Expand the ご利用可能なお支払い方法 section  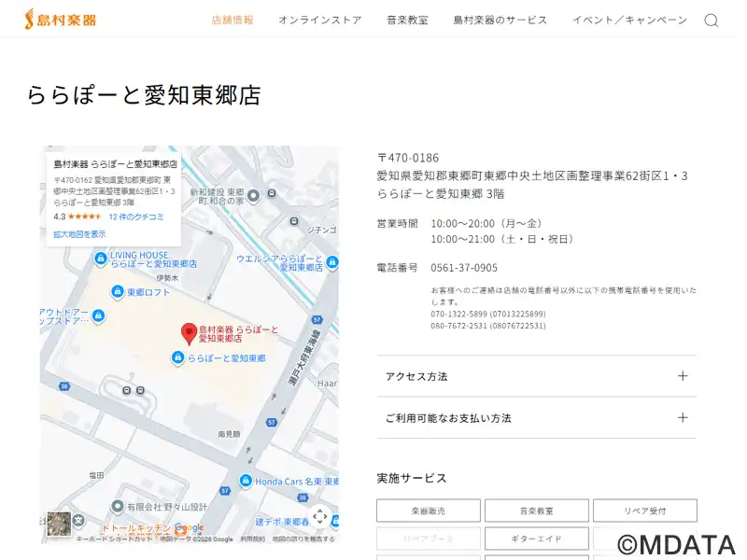pos(536,418)
